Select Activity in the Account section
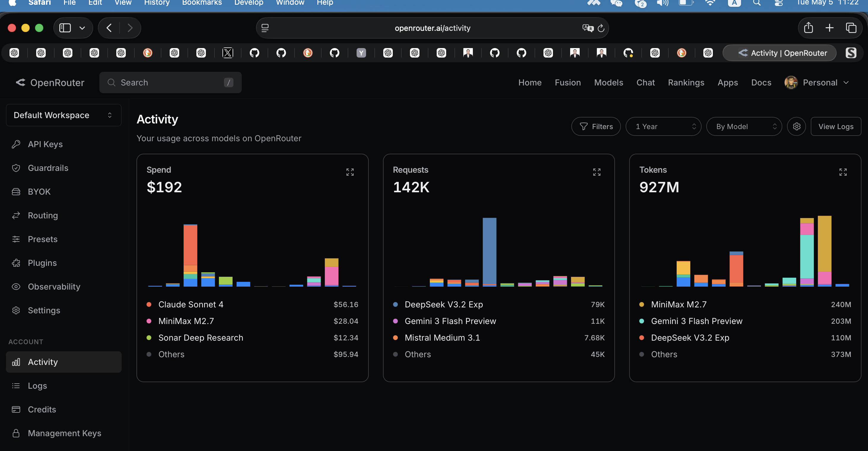 tap(64, 362)
